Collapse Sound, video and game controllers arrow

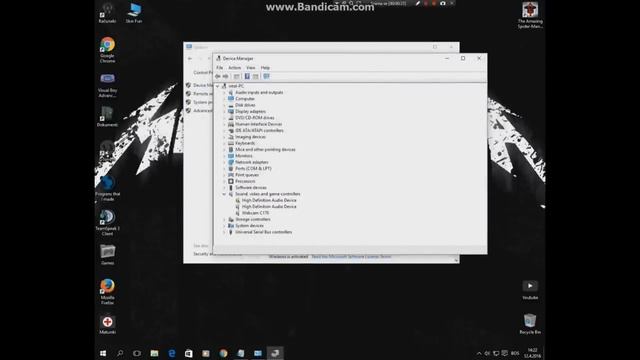point(224,194)
